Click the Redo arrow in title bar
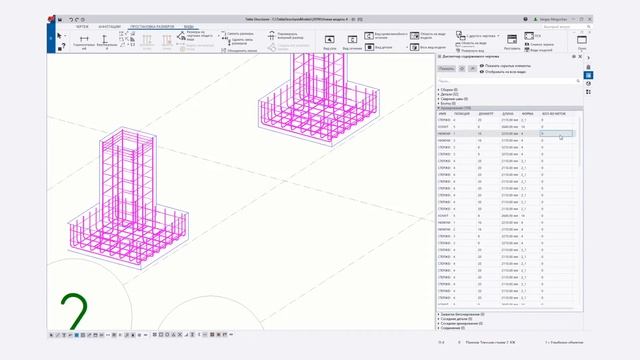Image resolution: width=640 pixels, height=360 pixels. pyautogui.click(x=76, y=19)
